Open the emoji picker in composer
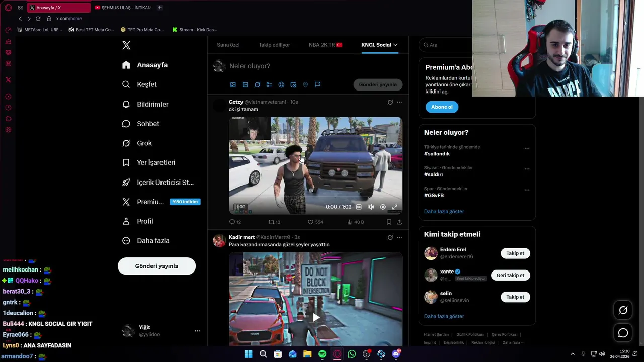Screen dimensions: 644x362 pyautogui.click(x=281, y=85)
